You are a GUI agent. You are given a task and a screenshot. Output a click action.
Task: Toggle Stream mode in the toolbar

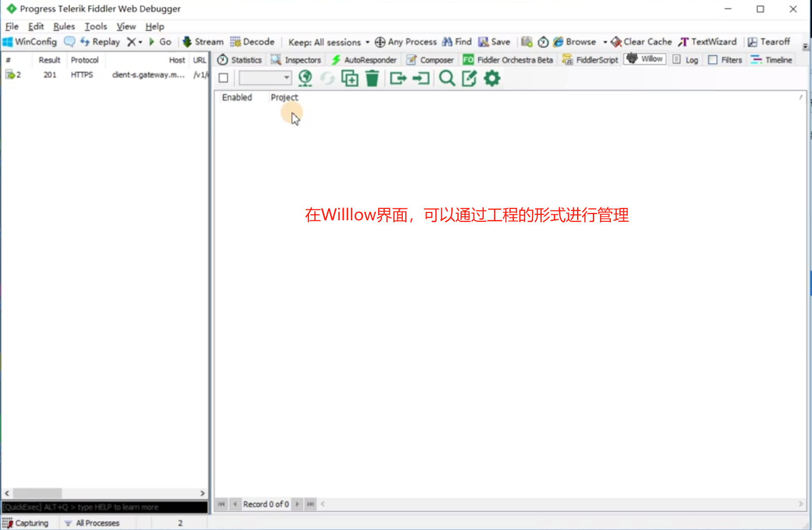(x=203, y=42)
